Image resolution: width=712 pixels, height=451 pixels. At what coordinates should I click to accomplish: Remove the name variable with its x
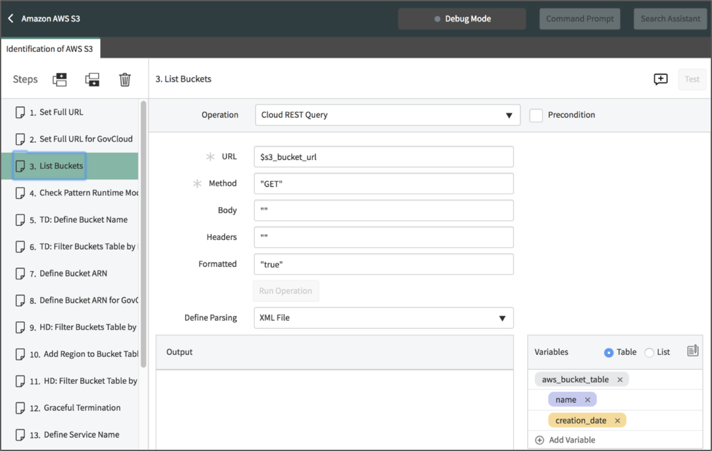[x=588, y=400]
